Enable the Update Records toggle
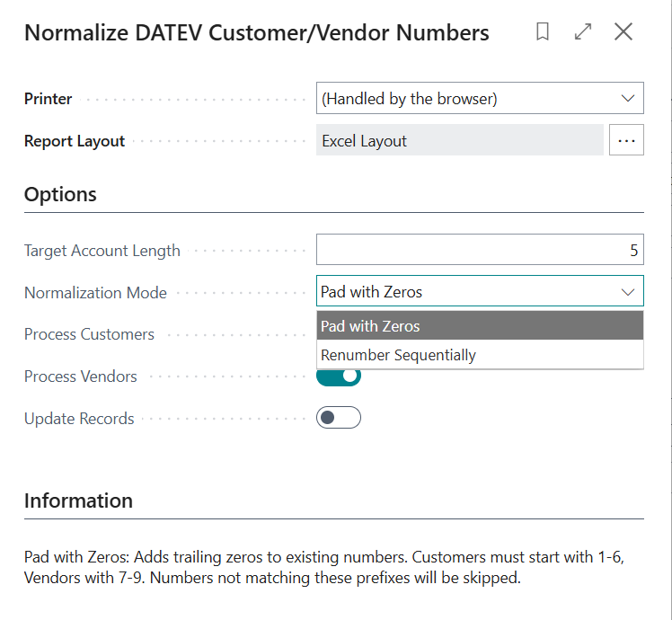672x620 pixels. click(339, 418)
